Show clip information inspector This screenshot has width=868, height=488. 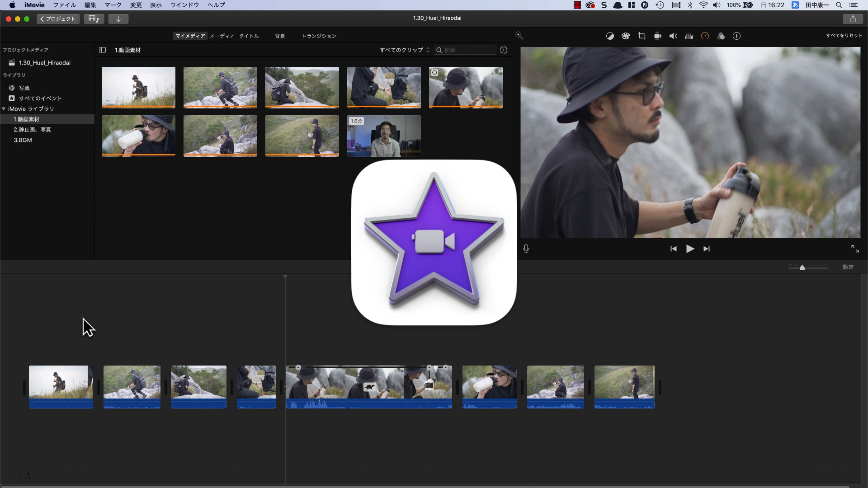coord(737,36)
